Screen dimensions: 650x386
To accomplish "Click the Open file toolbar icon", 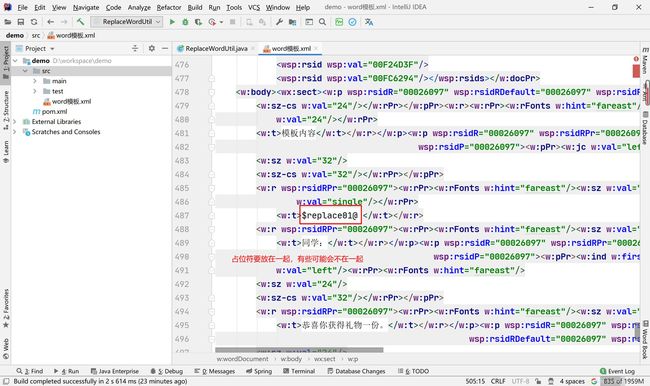I will click(7, 22).
